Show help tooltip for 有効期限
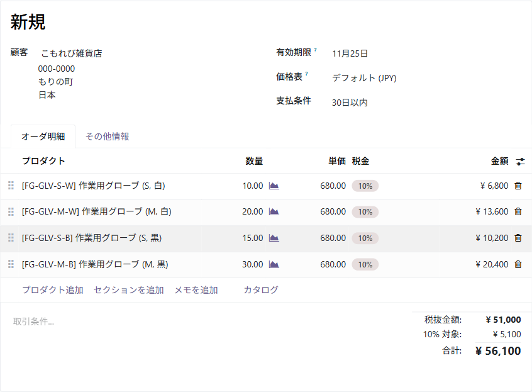Screen dimensions: 532x392 point(315,50)
